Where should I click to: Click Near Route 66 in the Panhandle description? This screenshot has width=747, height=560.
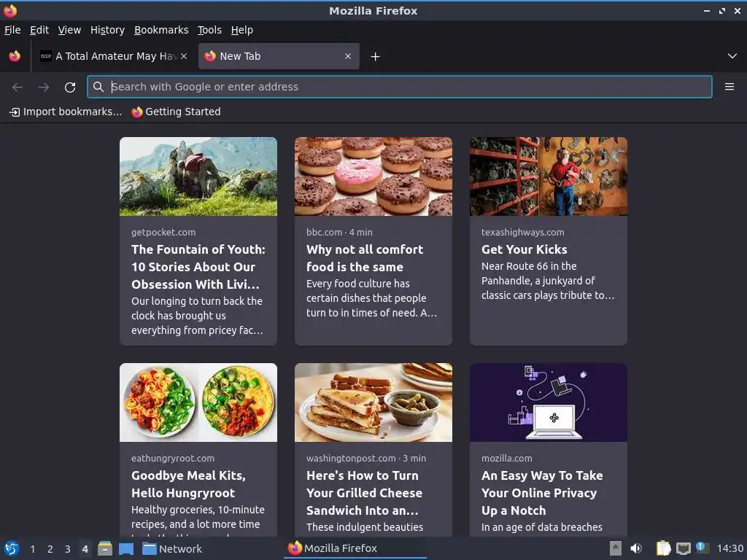pos(548,281)
